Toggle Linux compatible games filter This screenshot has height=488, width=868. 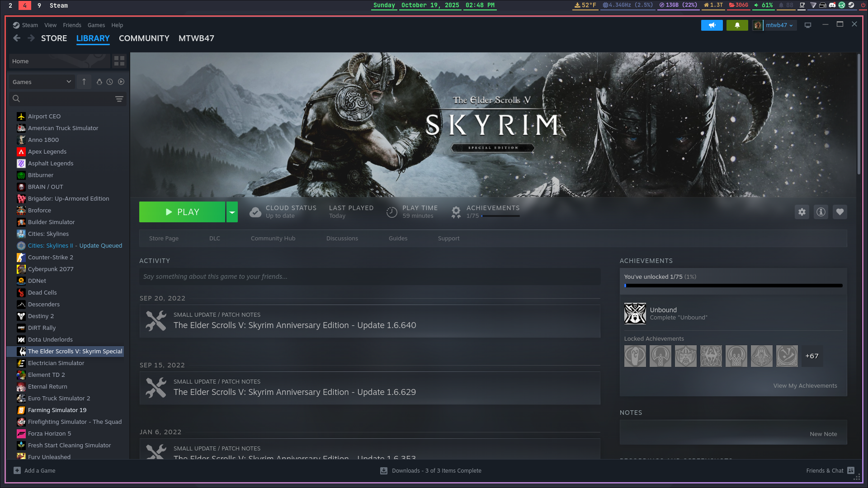[99, 82]
